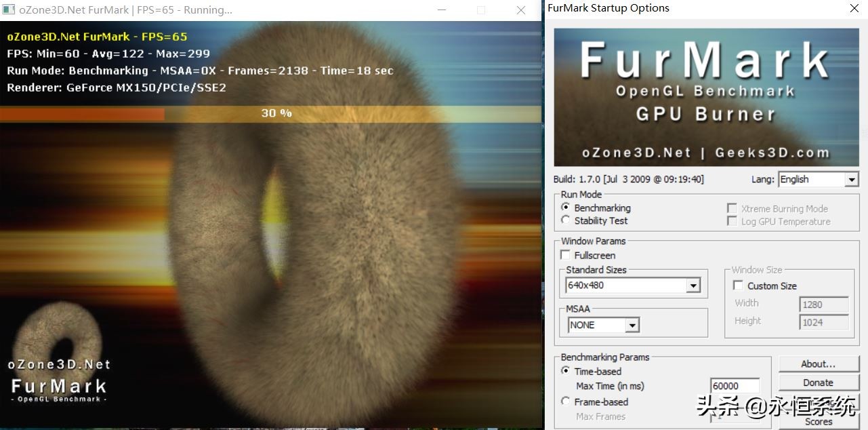The height and width of the screenshot is (430, 868).
Task: Choose the Time-based benchmarking option
Action: (x=566, y=371)
